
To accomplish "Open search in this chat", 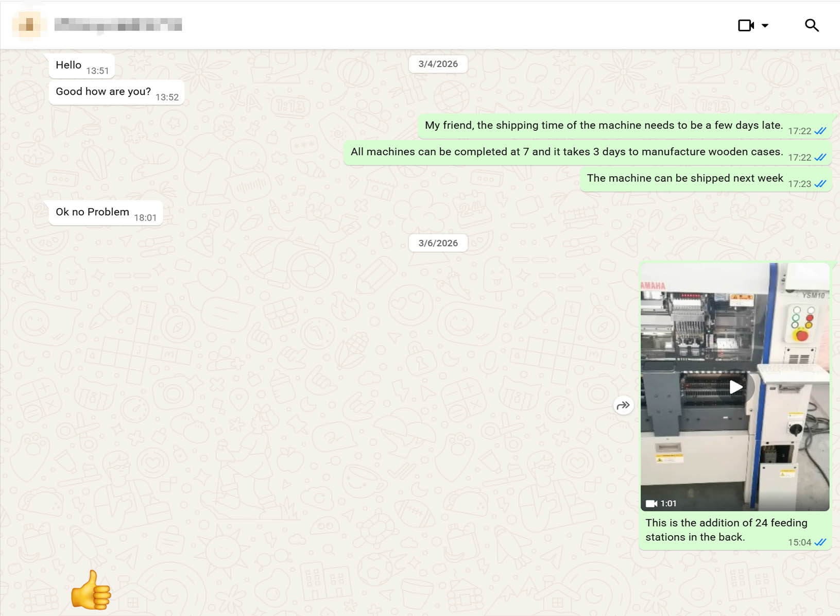I will (x=812, y=25).
